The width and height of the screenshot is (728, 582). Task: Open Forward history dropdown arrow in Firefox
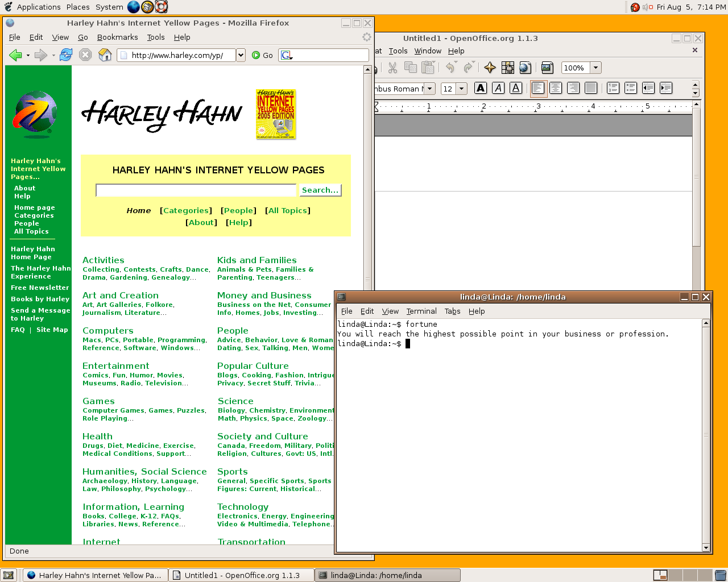click(x=53, y=56)
